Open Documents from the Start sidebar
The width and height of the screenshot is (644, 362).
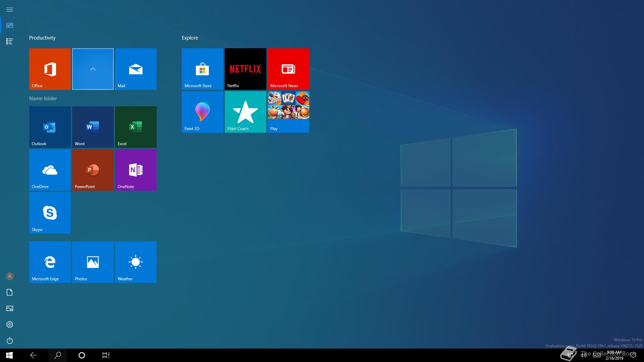tap(10, 292)
